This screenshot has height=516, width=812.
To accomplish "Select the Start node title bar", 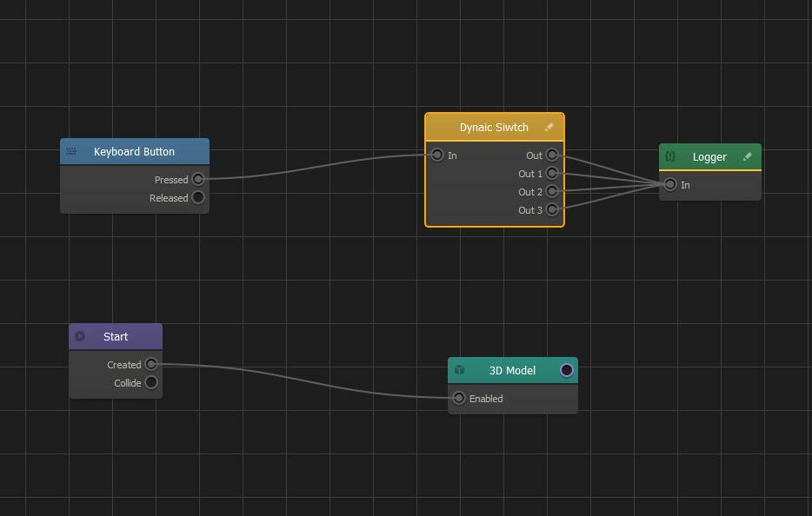I will (x=116, y=337).
